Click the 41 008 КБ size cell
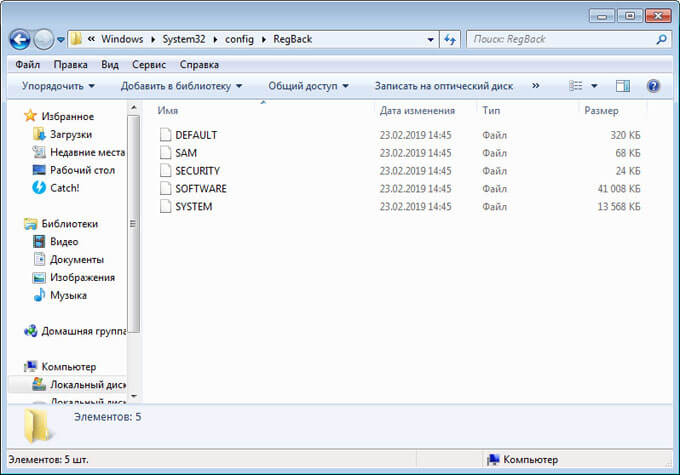This screenshot has height=475, width=680. [618, 188]
